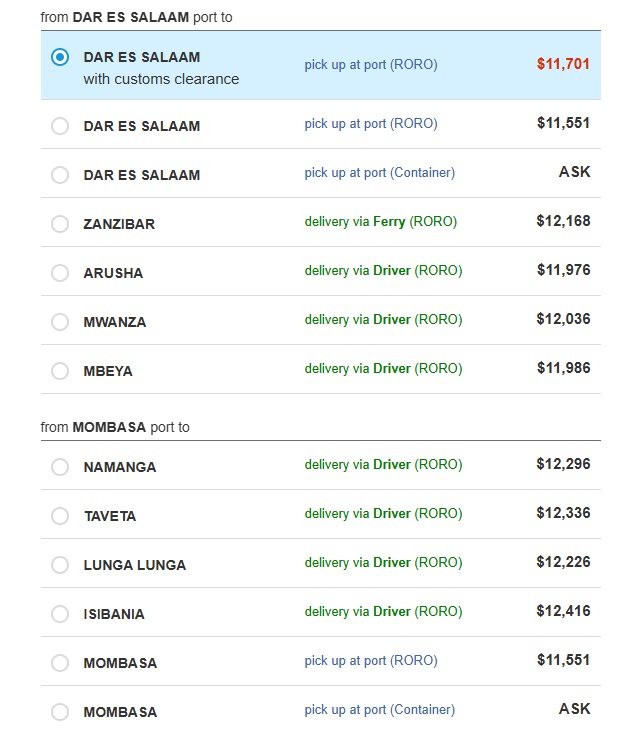Click the $12,168 Zanzibar price
The width and height of the screenshot is (642, 732).
(x=563, y=221)
